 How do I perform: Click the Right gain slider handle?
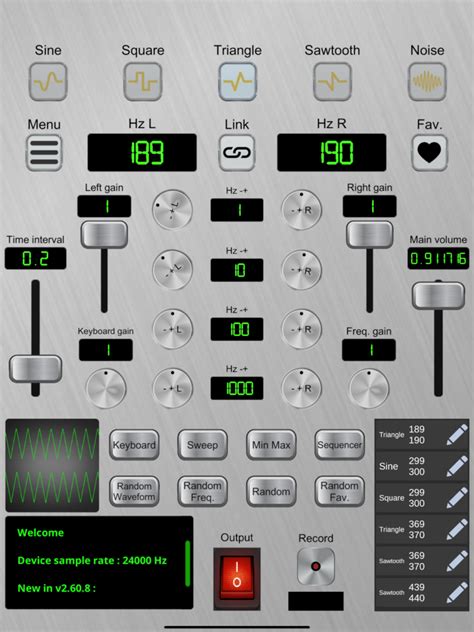[370, 235]
